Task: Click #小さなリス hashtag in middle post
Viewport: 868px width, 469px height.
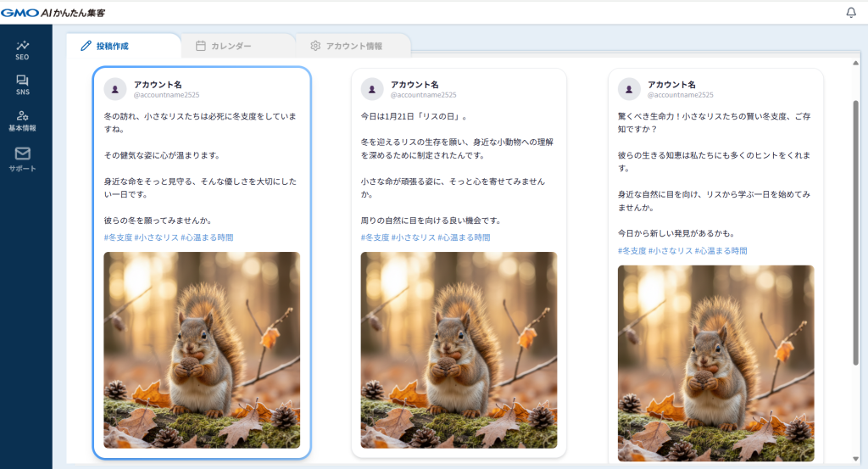Action: [414, 237]
